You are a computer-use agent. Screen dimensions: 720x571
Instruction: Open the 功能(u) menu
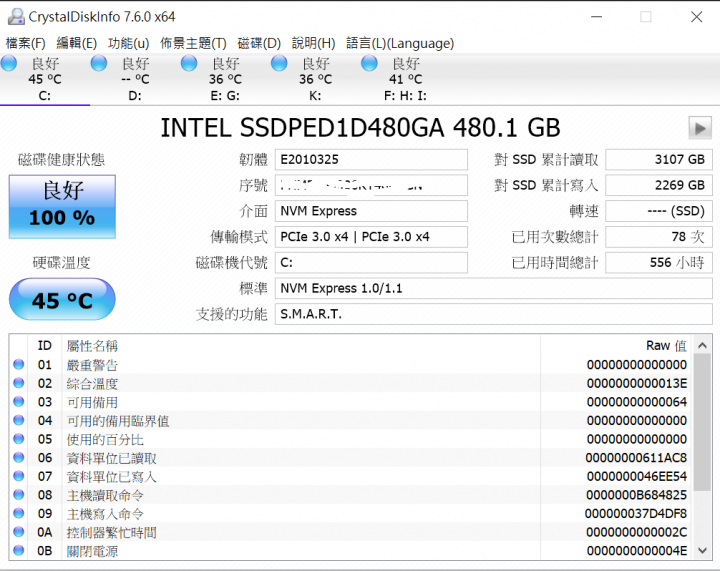[129, 43]
